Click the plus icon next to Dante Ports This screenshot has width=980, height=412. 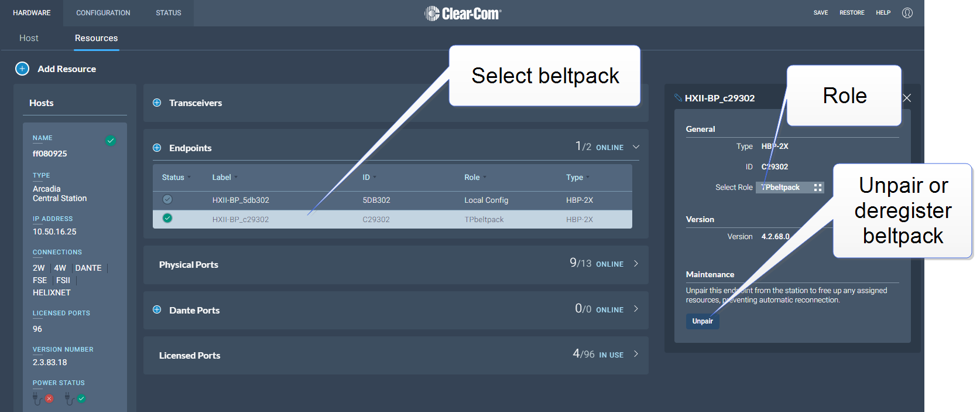pyautogui.click(x=157, y=310)
